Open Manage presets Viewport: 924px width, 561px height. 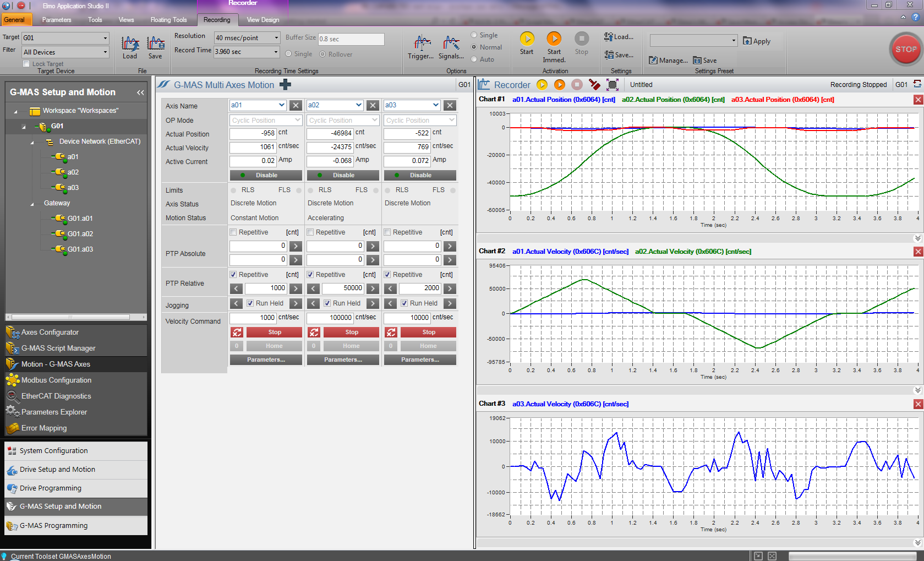(x=668, y=61)
